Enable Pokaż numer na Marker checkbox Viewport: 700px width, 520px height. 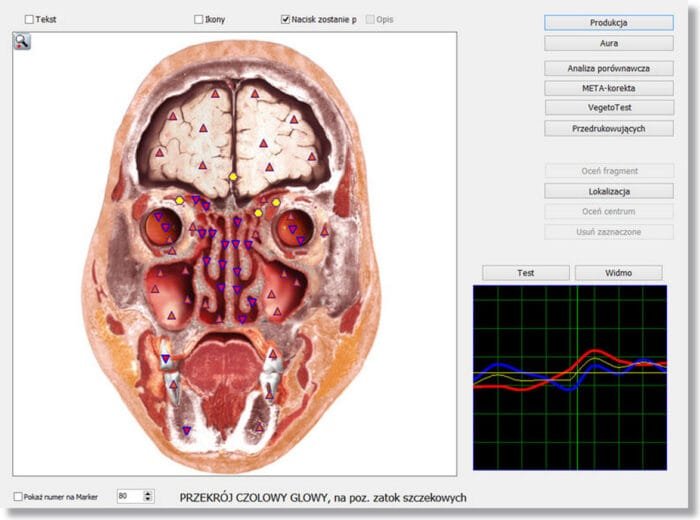coord(19,496)
